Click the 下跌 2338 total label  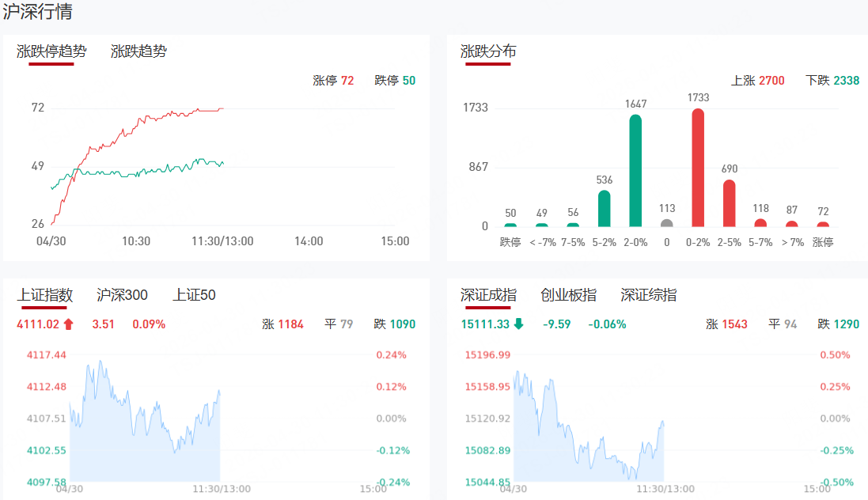click(x=832, y=81)
